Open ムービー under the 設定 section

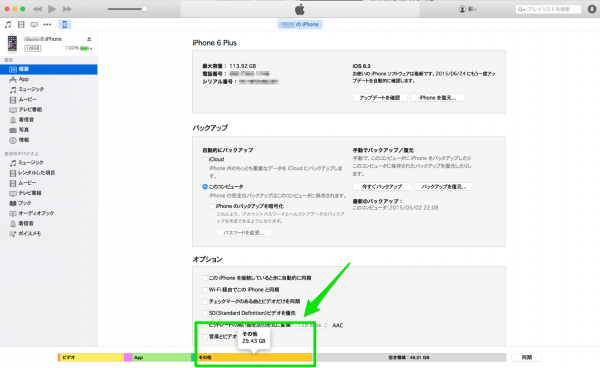coord(49,99)
